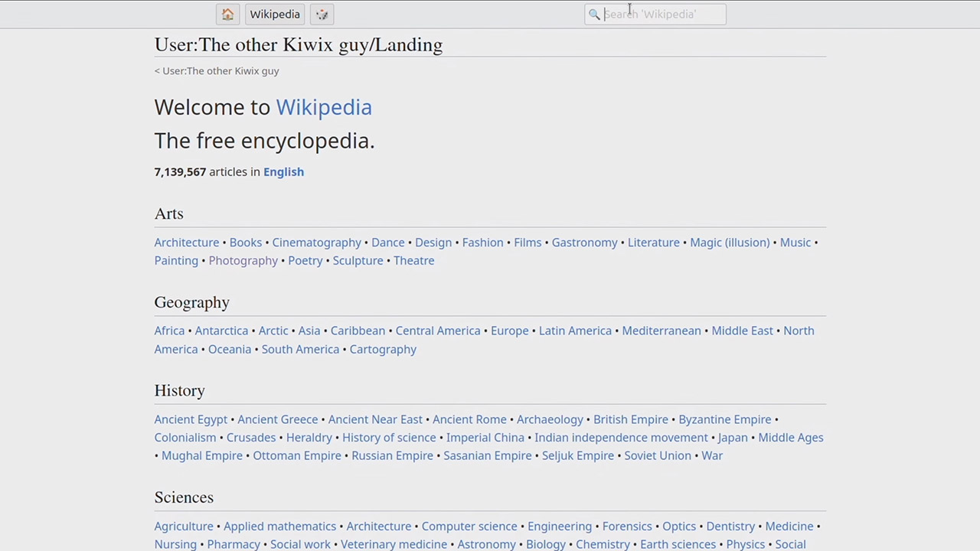980x551 pixels.
Task: Open the Computer science link
Action: coord(469,527)
